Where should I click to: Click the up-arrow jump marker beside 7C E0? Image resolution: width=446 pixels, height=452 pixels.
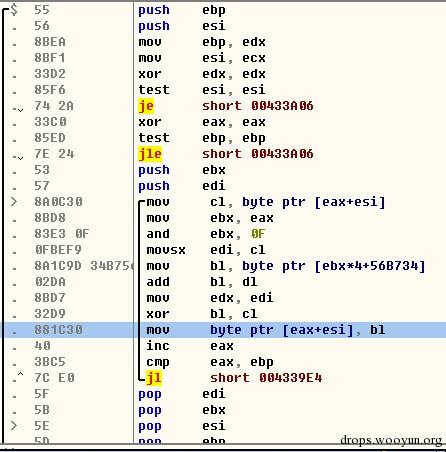click(20, 374)
